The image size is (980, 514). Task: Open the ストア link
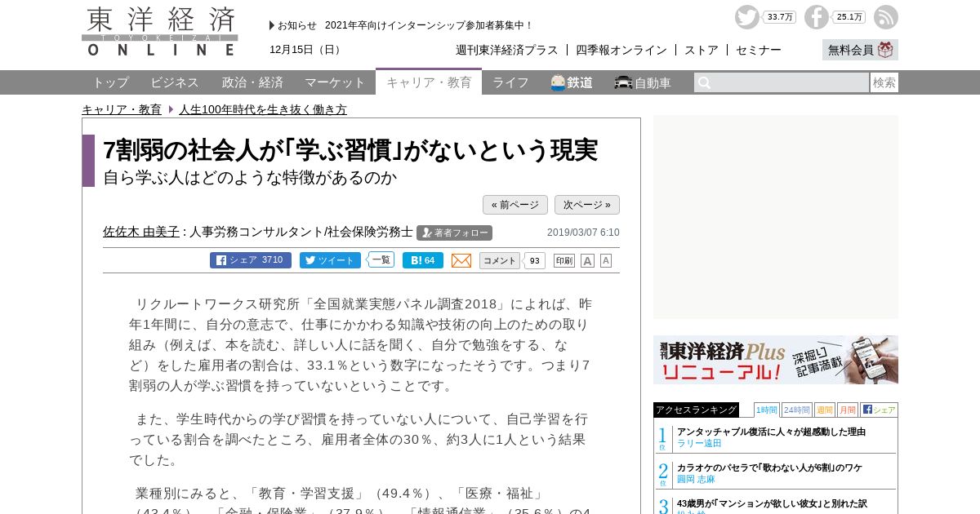point(702,50)
